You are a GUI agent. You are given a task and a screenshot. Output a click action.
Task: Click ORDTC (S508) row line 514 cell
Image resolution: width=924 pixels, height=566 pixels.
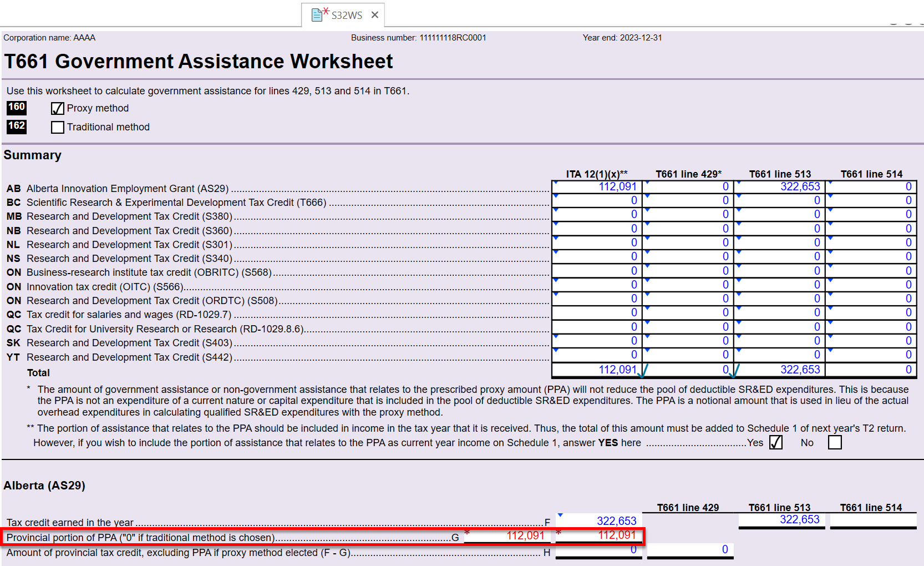click(871, 299)
